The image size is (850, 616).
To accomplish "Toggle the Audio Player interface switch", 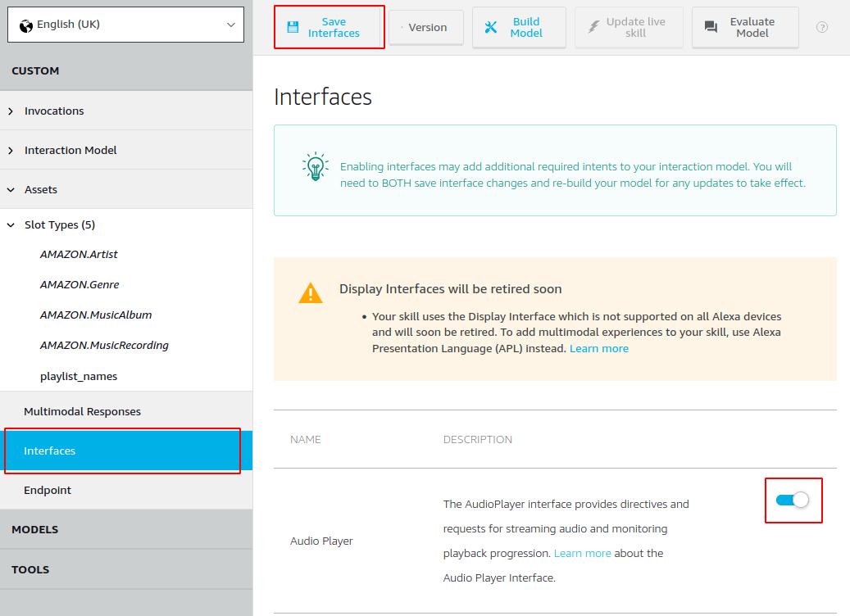I will click(792, 500).
